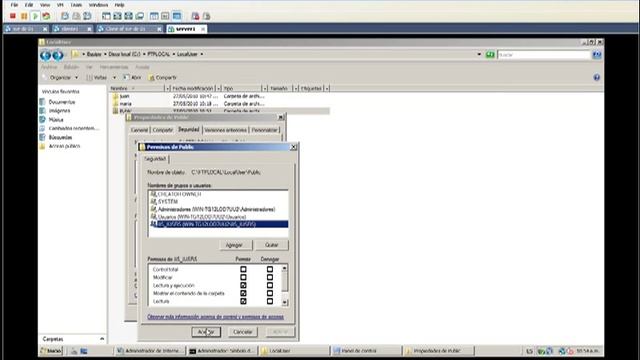This screenshot has width=640, height=360.
Task: Go back using the Explorer back arrow
Action: tap(46, 55)
